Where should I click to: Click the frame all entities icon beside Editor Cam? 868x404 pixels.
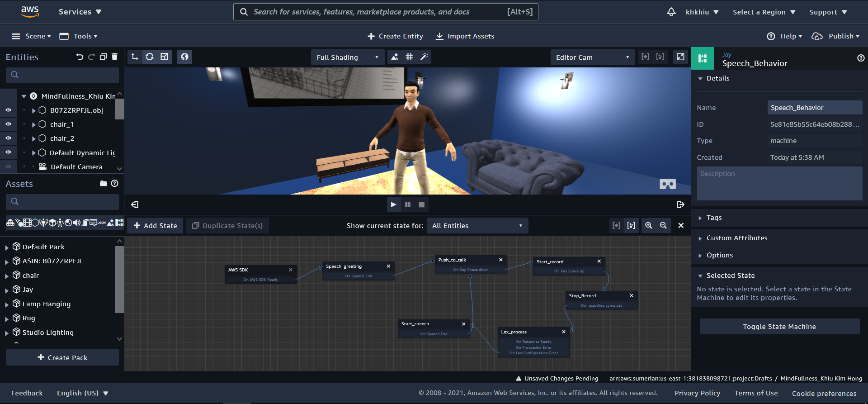tap(660, 57)
